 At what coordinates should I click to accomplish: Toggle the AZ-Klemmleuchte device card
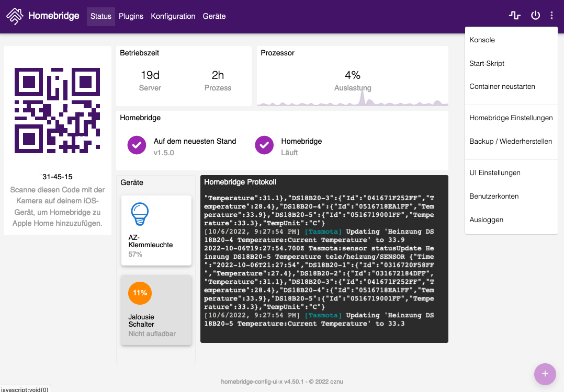coord(156,230)
